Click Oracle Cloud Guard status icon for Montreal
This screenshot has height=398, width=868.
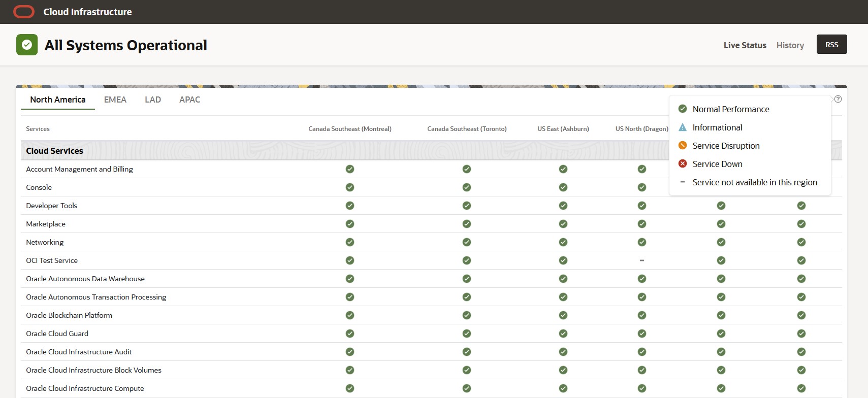[350, 334]
